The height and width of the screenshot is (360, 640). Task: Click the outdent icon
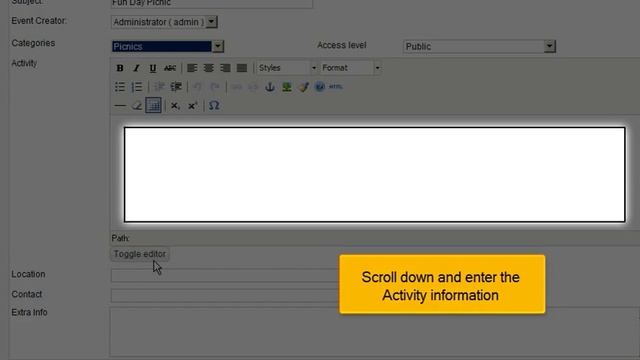tap(159, 87)
